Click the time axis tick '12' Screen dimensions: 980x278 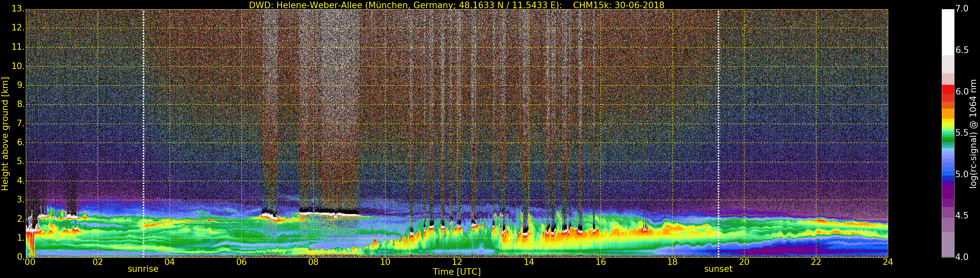[x=457, y=262]
